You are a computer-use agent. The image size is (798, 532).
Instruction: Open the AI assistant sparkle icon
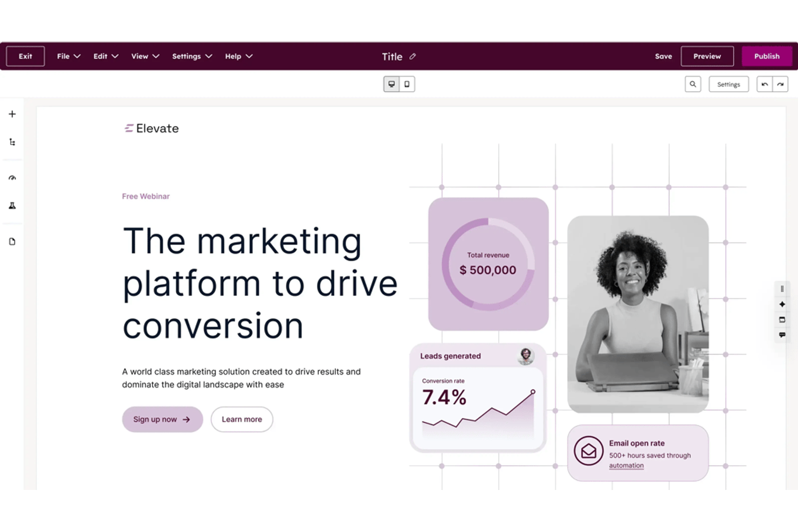coord(782,303)
